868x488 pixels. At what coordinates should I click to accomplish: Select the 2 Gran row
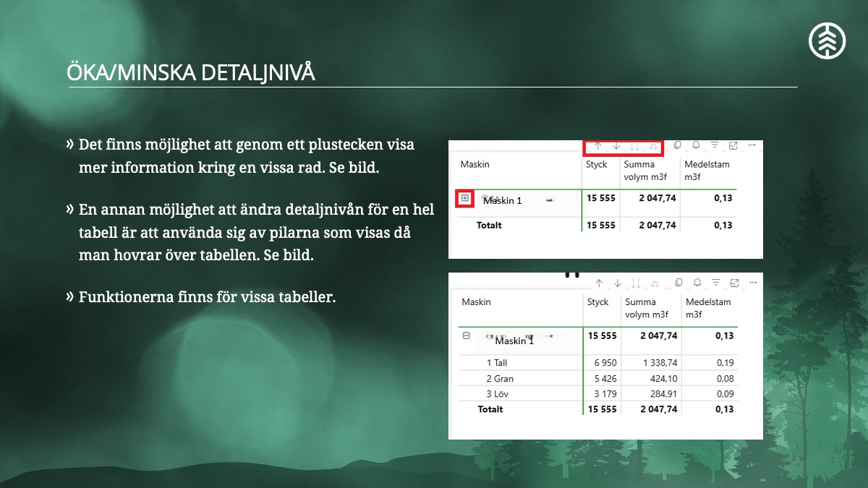tap(500, 379)
